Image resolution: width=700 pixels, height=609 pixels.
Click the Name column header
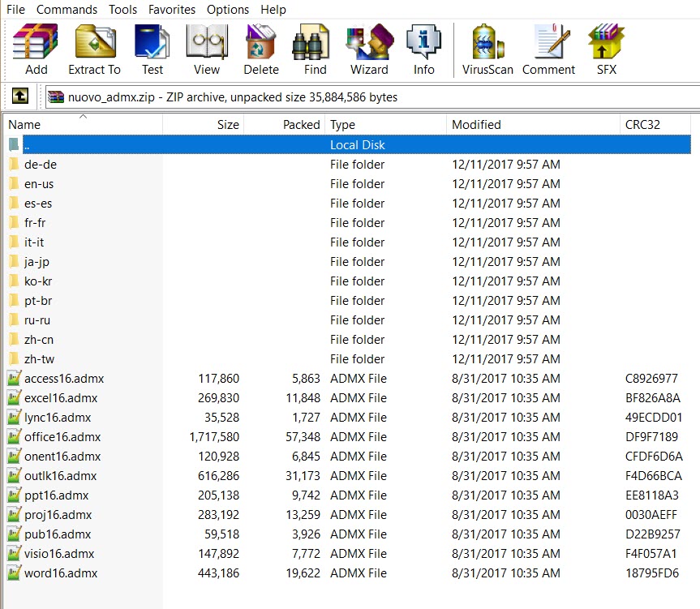tap(24, 124)
